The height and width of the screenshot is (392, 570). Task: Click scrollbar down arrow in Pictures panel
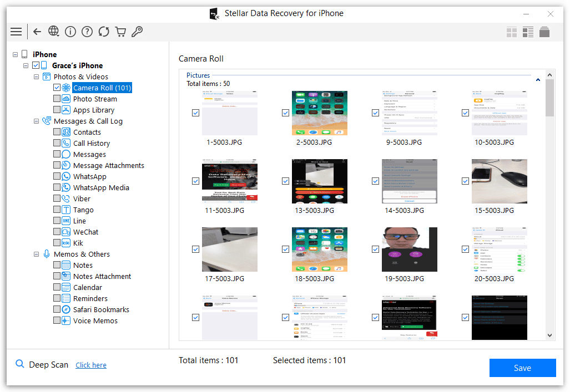pyautogui.click(x=549, y=335)
